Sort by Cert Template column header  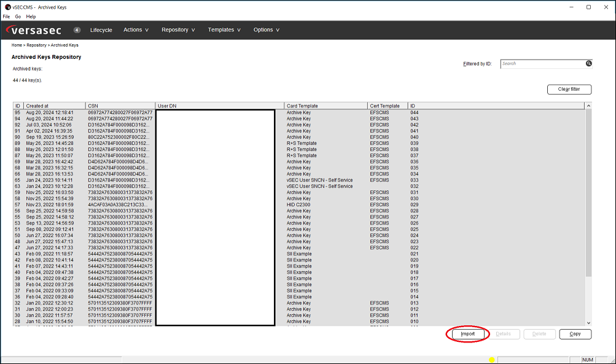point(388,106)
